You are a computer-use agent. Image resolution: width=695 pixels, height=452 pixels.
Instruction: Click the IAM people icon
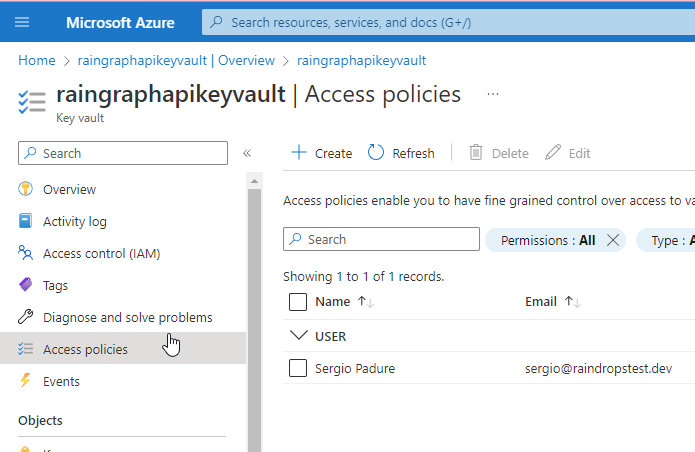25,253
